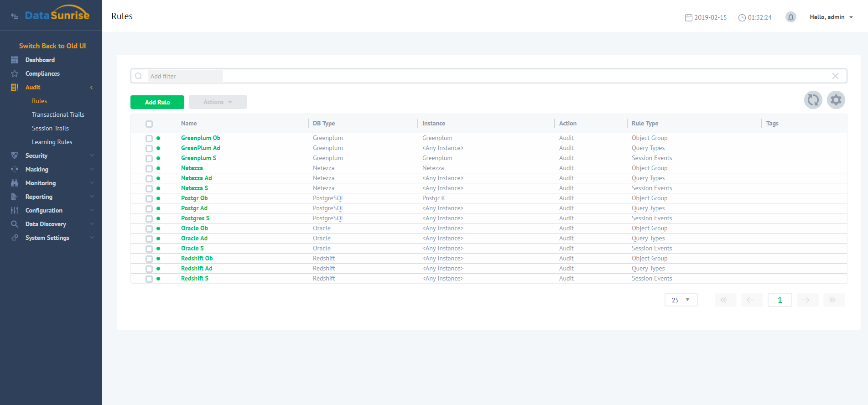Open Transactional Trails in sidebar
The width and height of the screenshot is (868, 405).
[x=58, y=114]
